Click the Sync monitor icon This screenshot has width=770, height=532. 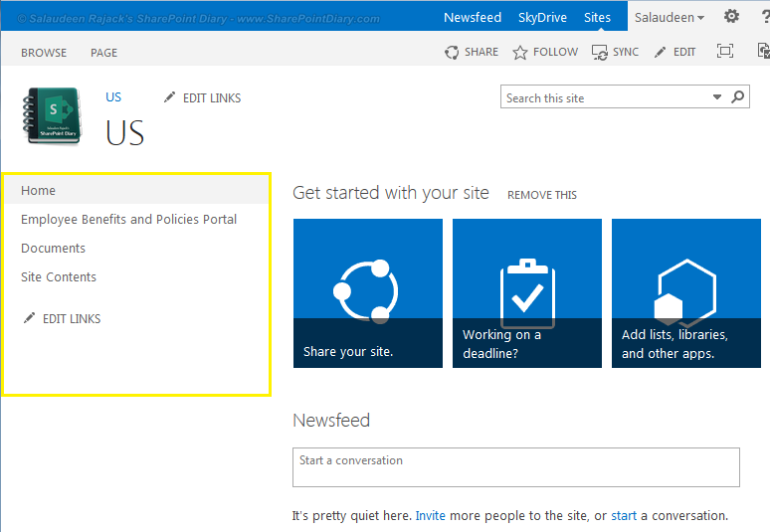coord(600,52)
